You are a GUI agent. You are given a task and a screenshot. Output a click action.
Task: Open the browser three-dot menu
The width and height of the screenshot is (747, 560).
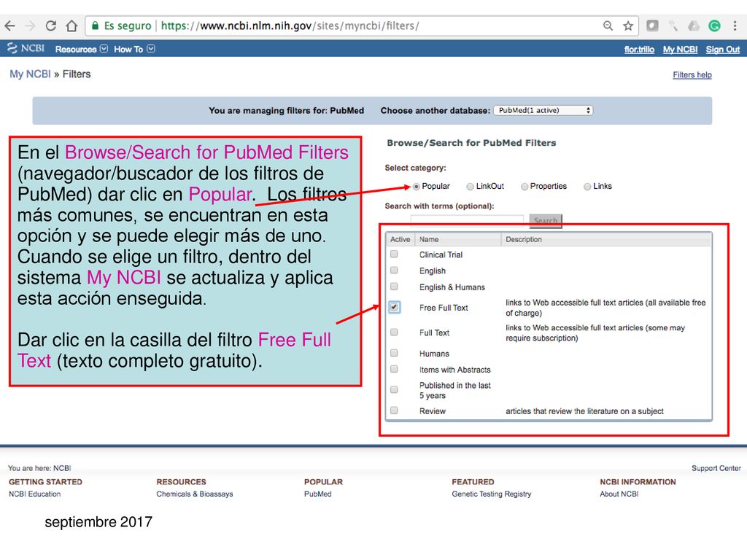click(x=735, y=26)
